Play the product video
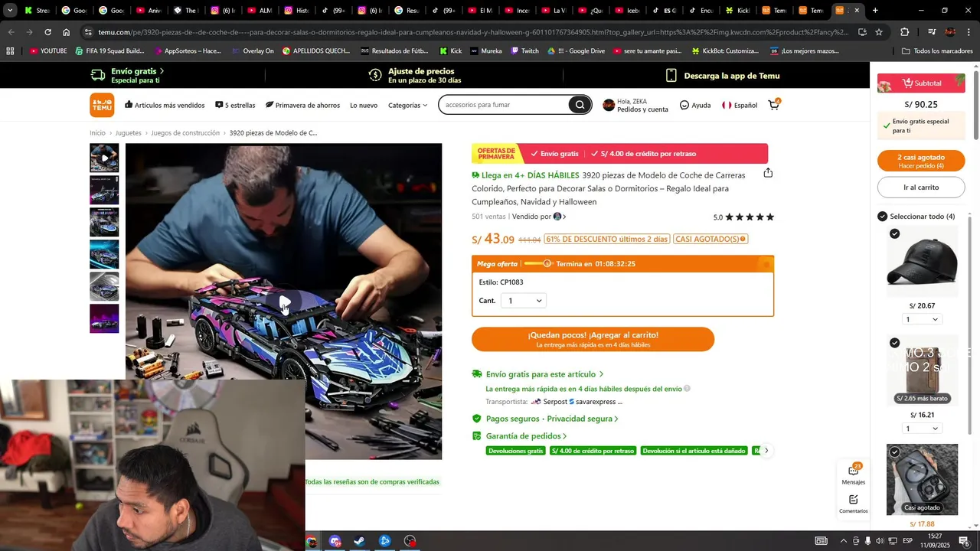 (x=283, y=302)
